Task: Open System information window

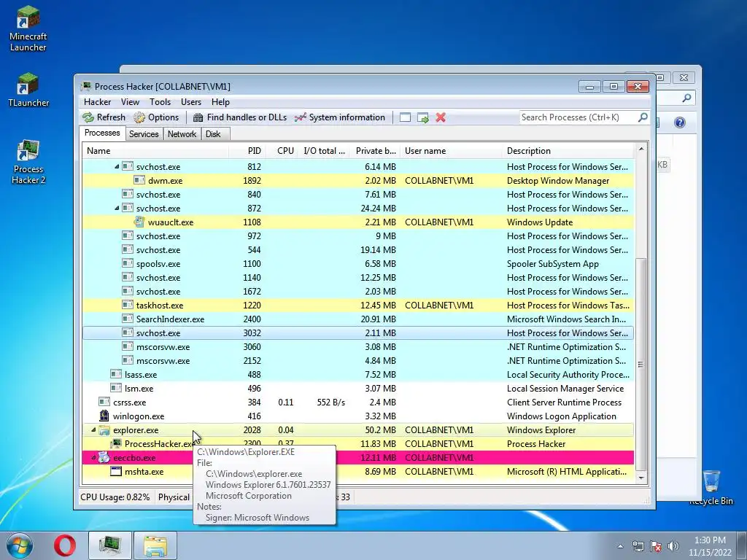Action: click(x=340, y=117)
